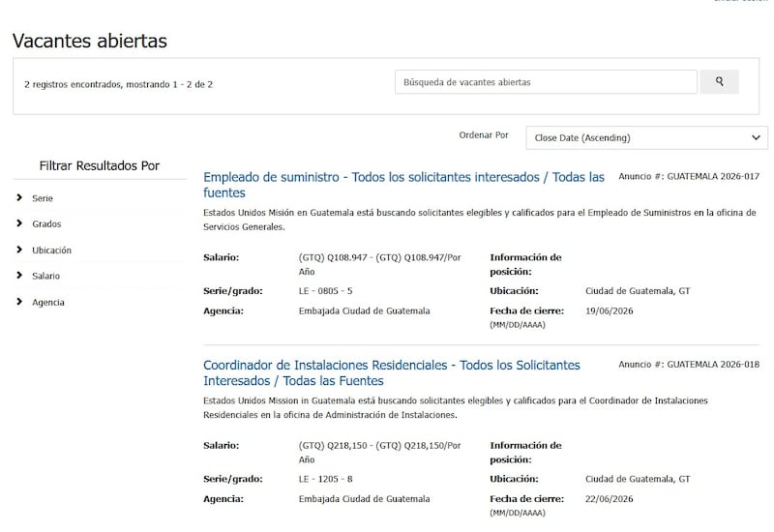Click the 'Filtrar Resultados Por' heading
774x532 pixels.
100,165
